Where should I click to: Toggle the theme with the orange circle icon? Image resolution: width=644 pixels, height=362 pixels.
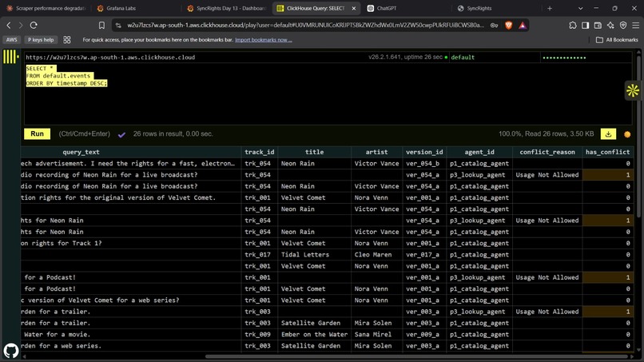click(x=627, y=134)
